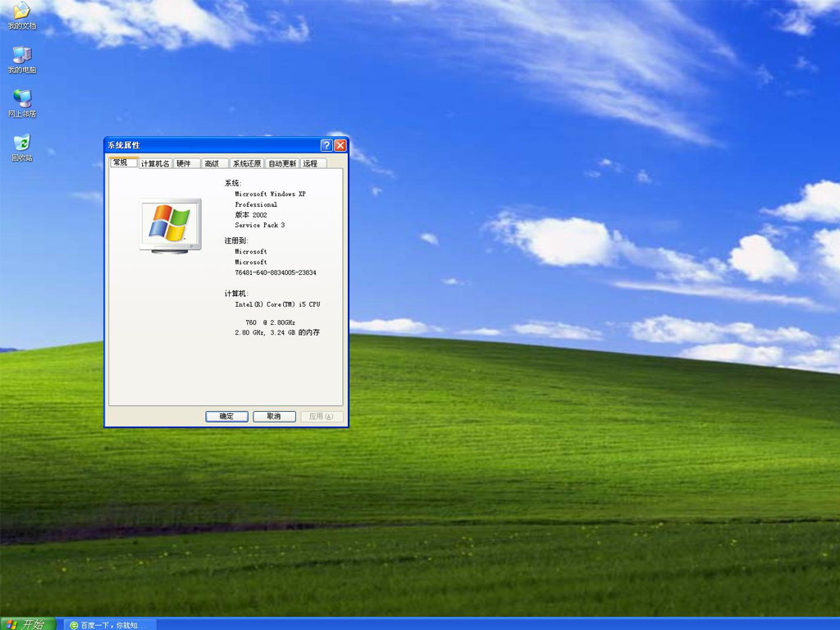Open the 计算机名 tab
840x630 pixels.
[x=155, y=164]
